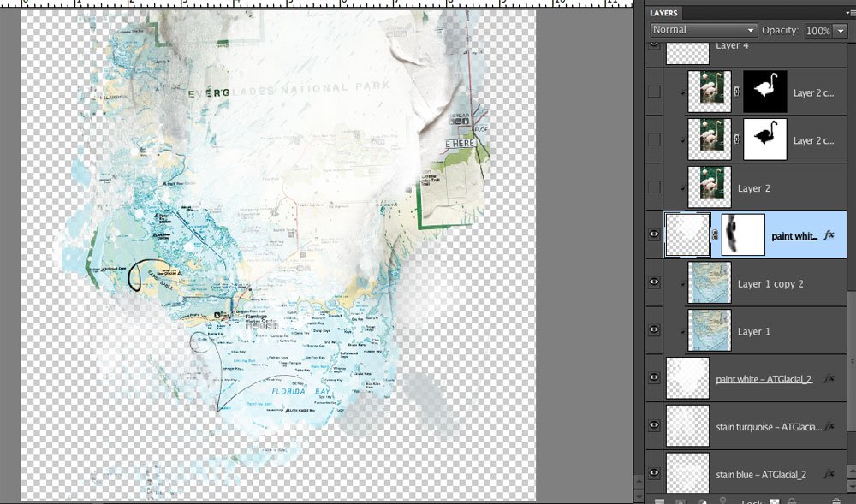Click the paint white – ATGlacial_2 layer name
Image resolution: width=856 pixels, height=504 pixels.
tap(764, 378)
